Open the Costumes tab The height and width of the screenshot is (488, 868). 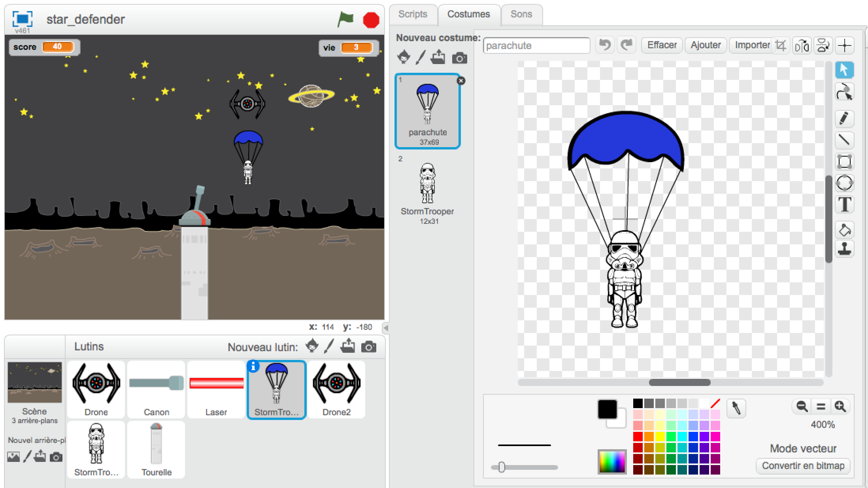(x=469, y=14)
